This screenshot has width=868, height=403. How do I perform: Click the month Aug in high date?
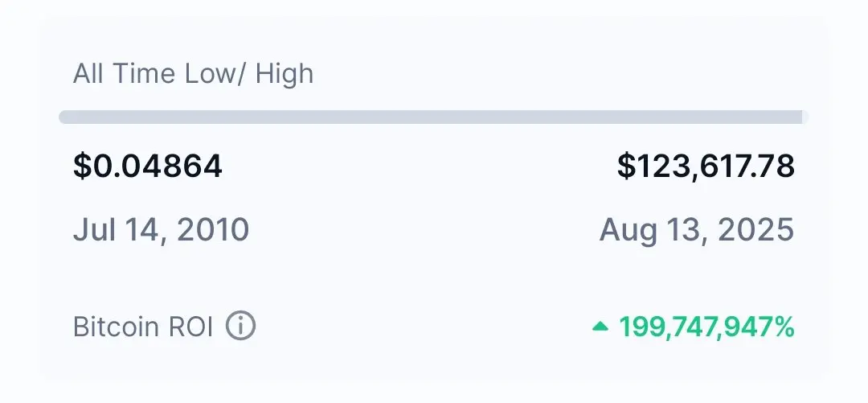628,231
